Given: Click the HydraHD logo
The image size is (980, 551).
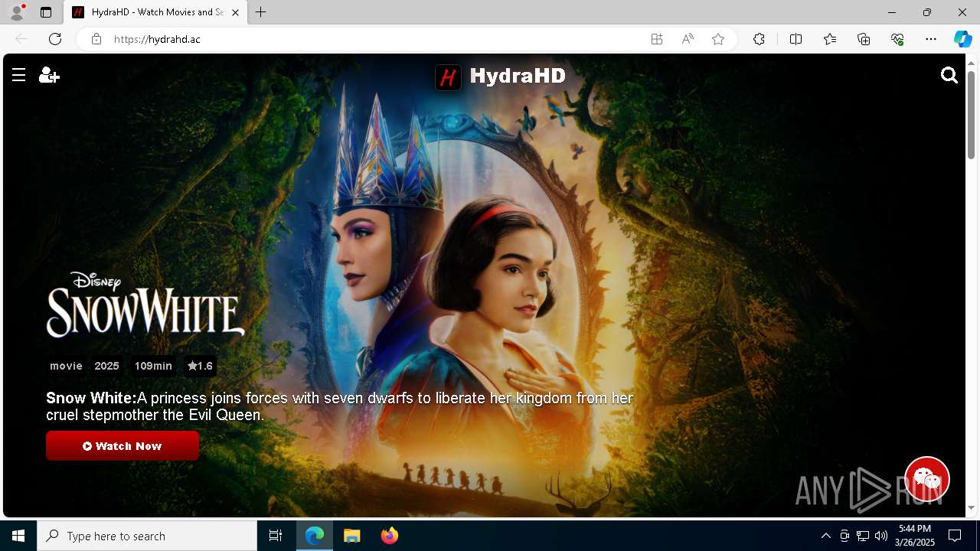Looking at the screenshot, I should 500,77.
